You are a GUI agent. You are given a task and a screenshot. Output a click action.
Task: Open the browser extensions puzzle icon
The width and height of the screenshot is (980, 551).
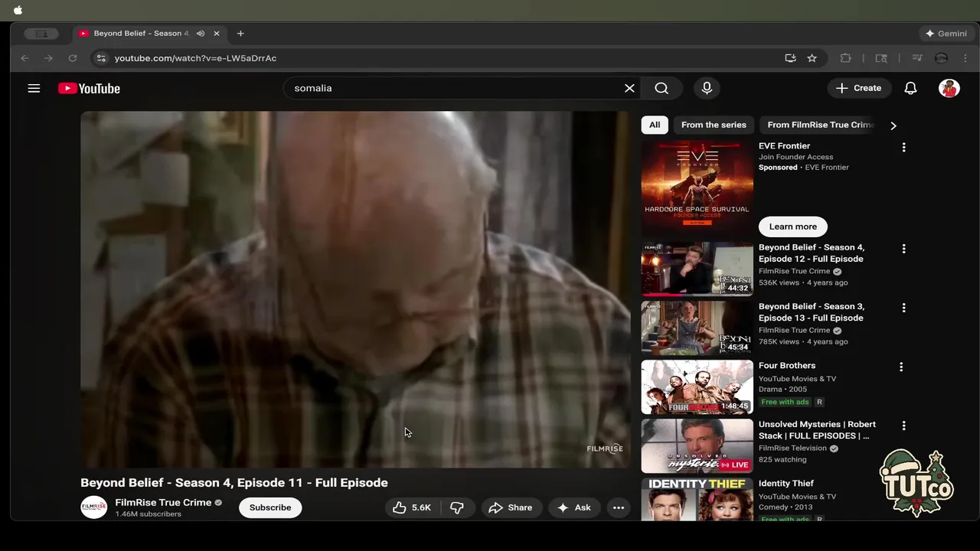[846, 58]
